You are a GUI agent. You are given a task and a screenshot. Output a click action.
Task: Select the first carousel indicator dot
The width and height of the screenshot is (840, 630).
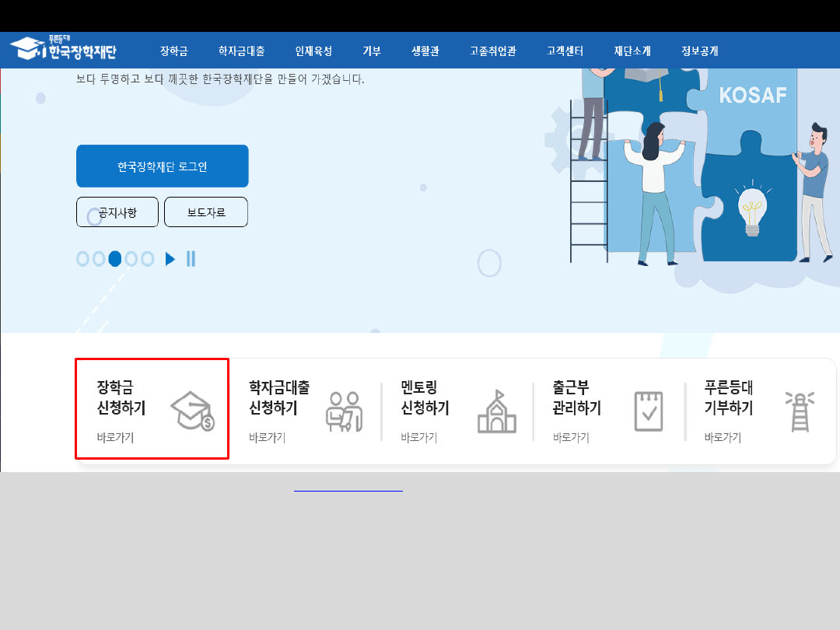[x=83, y=258]
